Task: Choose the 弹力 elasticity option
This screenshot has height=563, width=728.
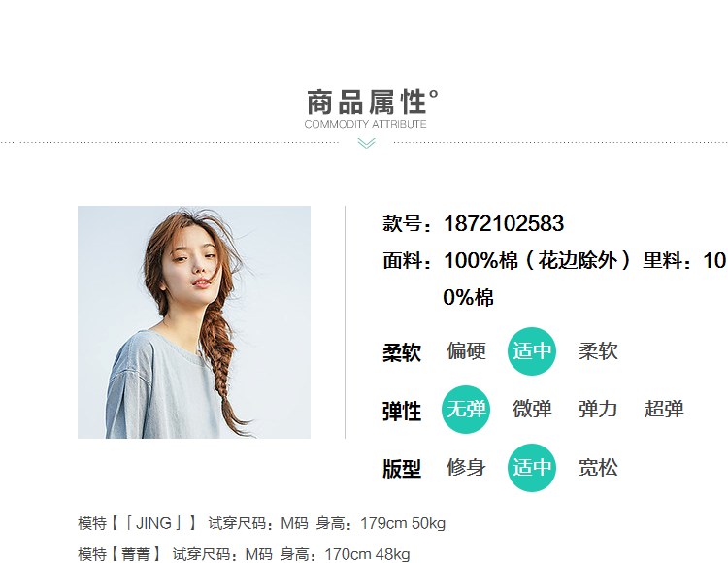Action: tap(598, 409)
